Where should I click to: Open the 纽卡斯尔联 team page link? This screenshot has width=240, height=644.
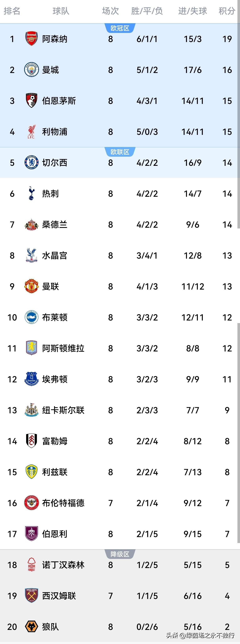[63, 410]
